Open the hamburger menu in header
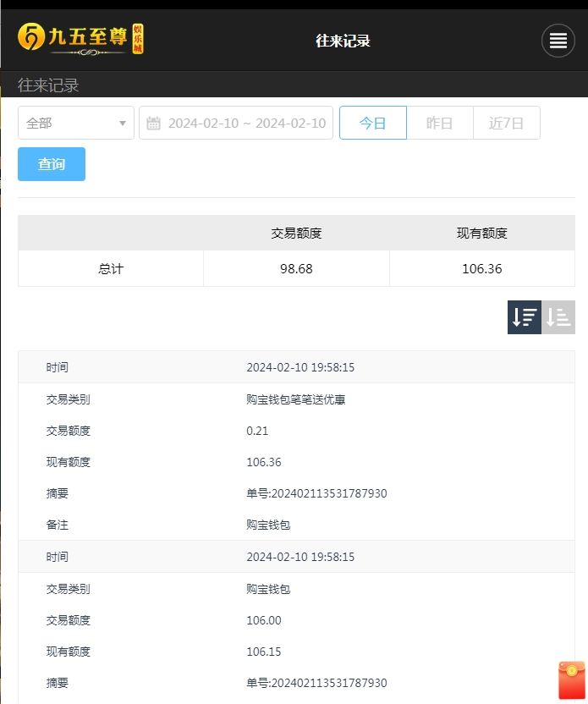588x704 pixels. (558, 41)
